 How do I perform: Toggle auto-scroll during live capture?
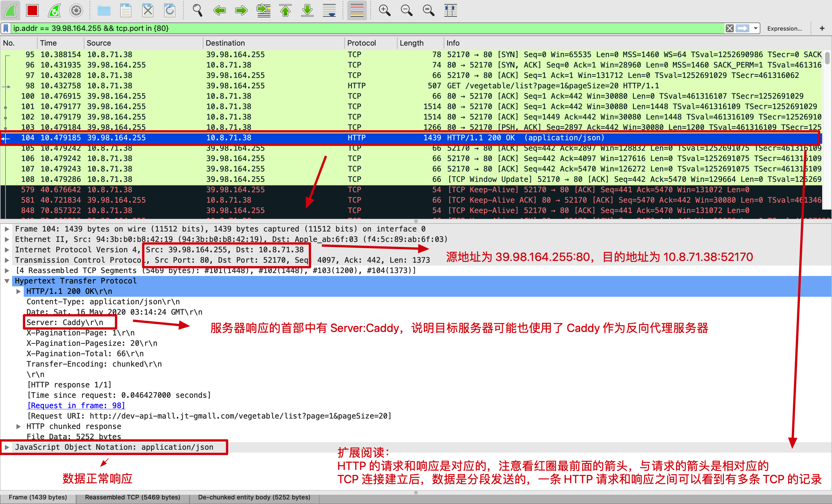(x=329, y=10)
